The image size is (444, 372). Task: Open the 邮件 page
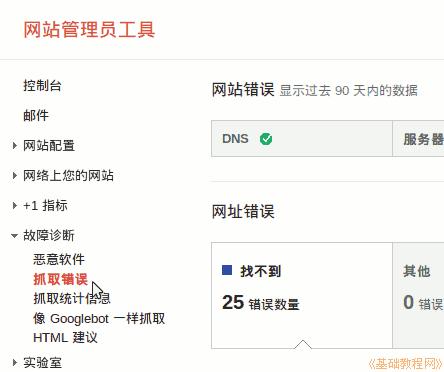tap(36, 115)
